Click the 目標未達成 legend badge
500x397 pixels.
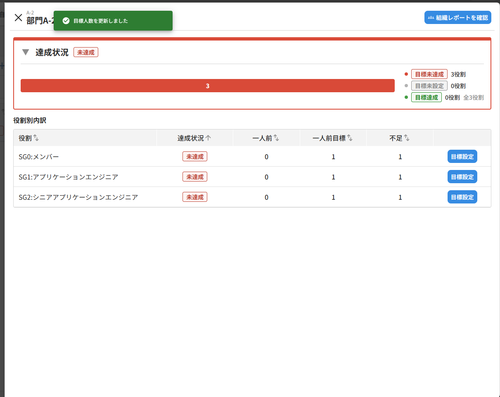429,74
